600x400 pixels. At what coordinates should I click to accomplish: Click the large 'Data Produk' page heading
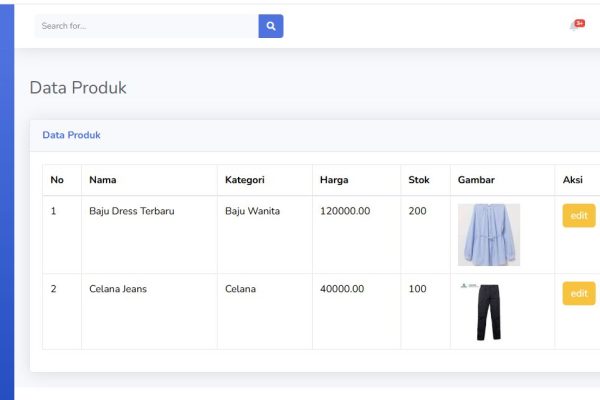click(x=78, y=88)
